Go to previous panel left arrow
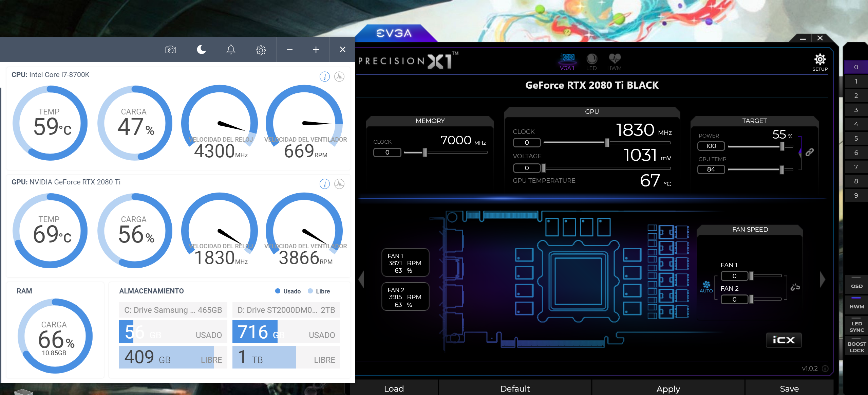This screenshot has height=395, width=868. coord(361,279)
